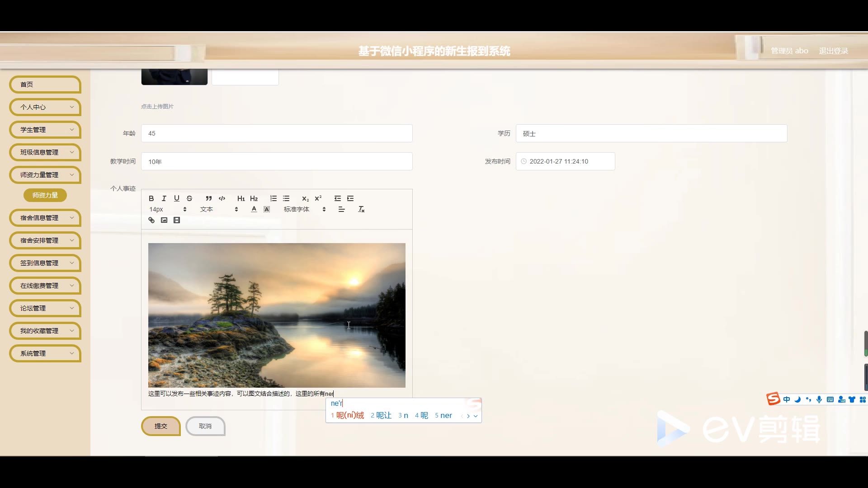868x488 pixels.
Task: Click the 退出登录 link
Action: tap(833, 51)
